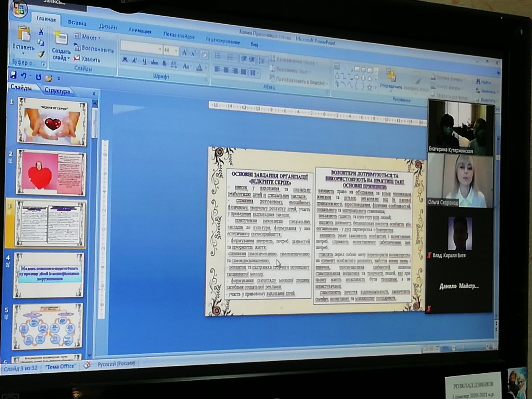Toggle italic formatting (К)
Image resolution: width=532 pixels, height=399 pixels.
(x=135, y=61)
